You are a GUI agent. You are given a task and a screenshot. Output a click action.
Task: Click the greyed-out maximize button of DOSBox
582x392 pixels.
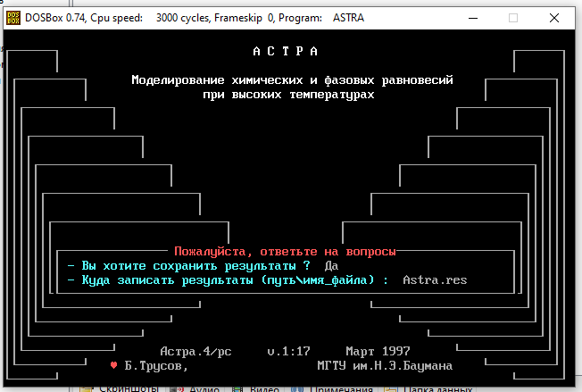pos(513,18)
